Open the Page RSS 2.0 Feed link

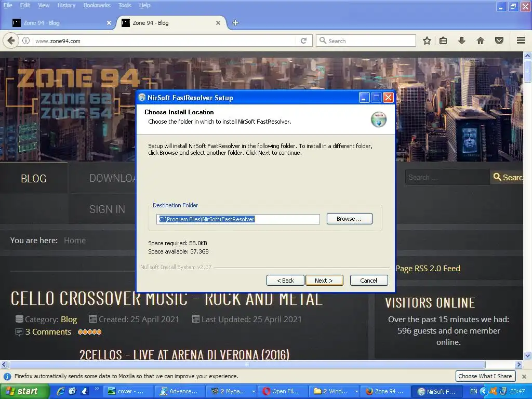428,269
